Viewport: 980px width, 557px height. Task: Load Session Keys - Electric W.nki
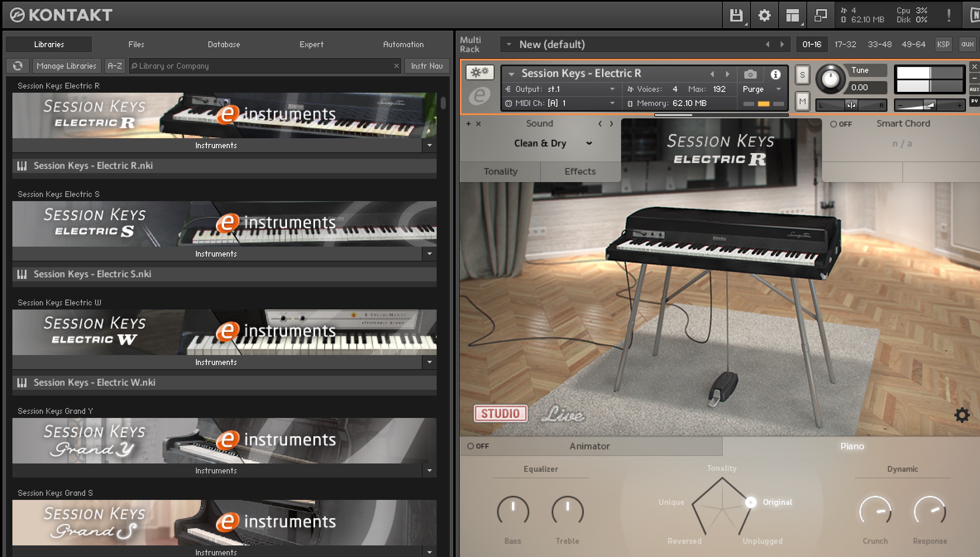click(224, 383)
